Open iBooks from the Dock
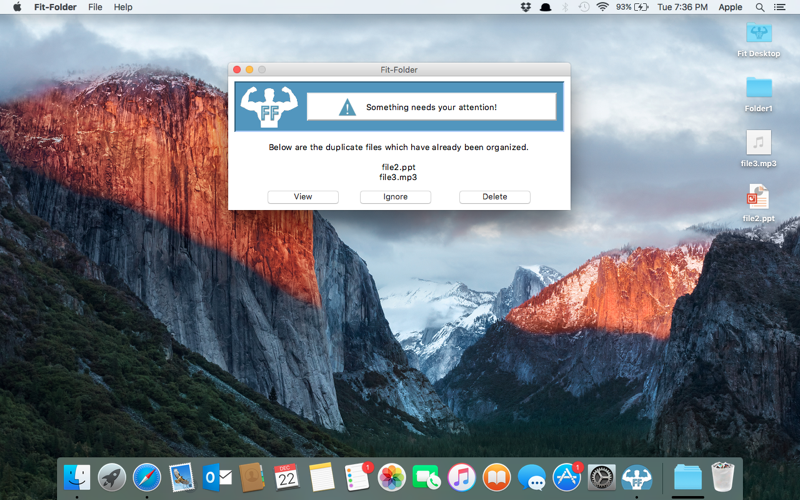The image size is (800, 500). coord(496,478)
